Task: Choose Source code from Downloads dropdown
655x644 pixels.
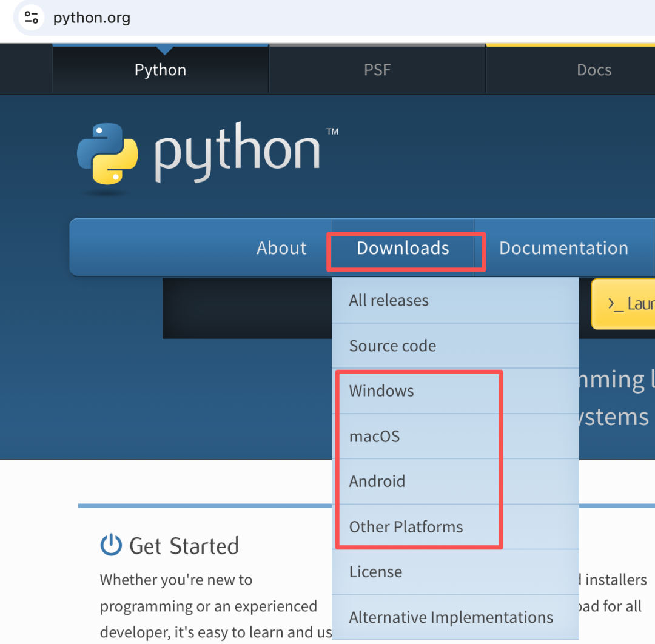Action: (455, 346)
